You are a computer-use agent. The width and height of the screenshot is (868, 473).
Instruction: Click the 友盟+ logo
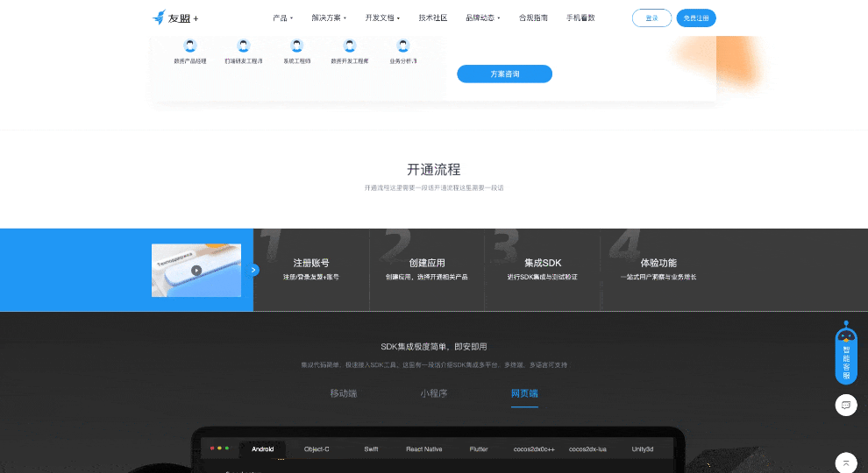click(x=175, y=18)
